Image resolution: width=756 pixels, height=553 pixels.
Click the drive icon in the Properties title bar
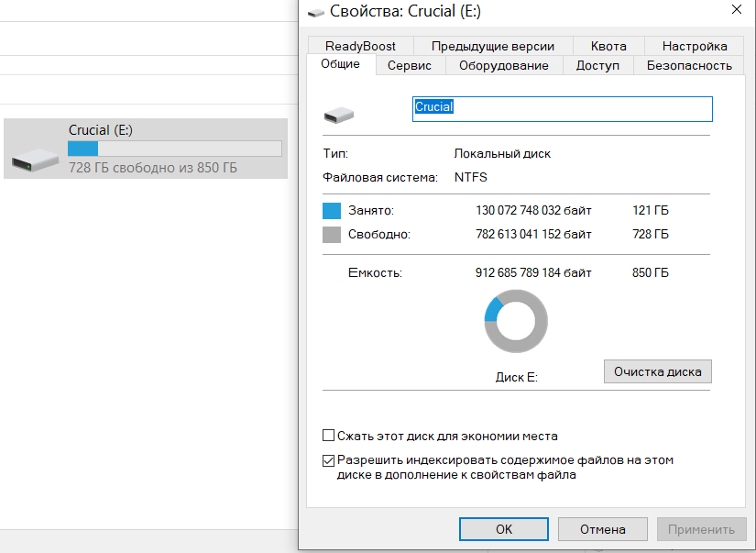click(316, 13)
